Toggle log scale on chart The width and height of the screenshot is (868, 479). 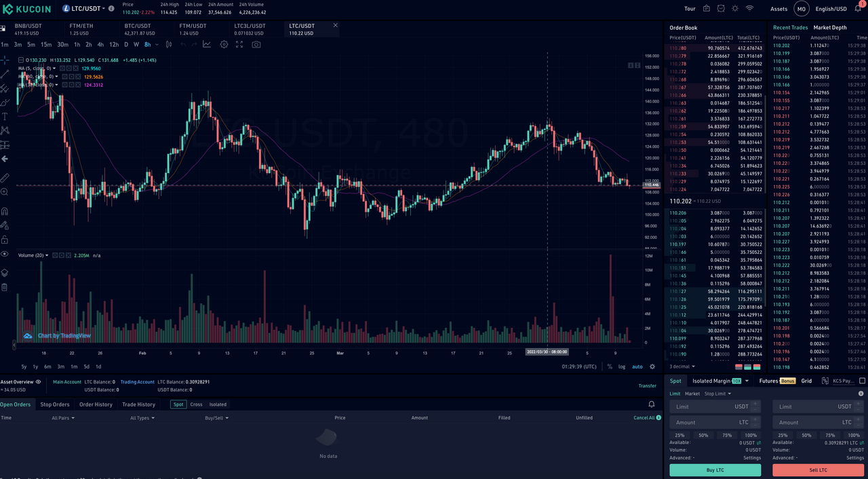point(622,366)
